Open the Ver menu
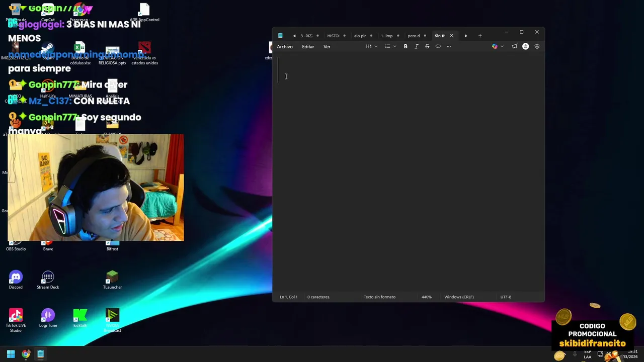Image resolution: width=644 pixels, height=362 pixels. point(327,47)
